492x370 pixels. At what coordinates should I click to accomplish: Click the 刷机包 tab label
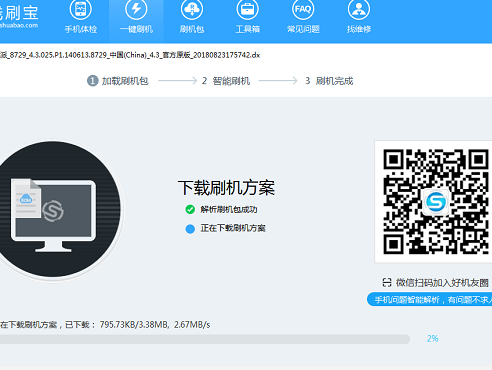tap(192, 29)
